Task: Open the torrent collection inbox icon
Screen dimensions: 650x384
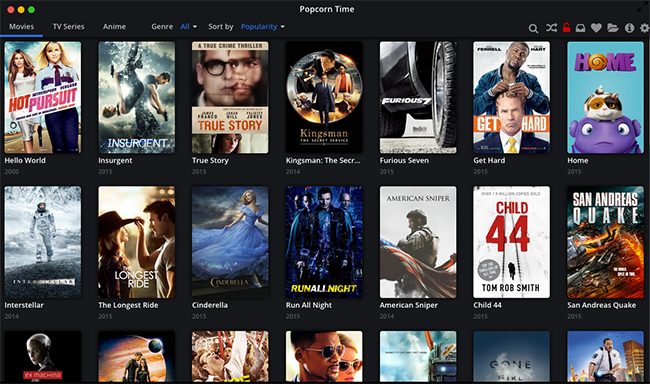Action: pos(580,28)
